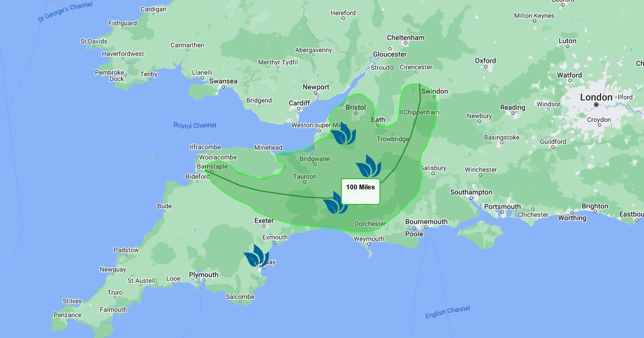The width and height of the screenshot is (644, 338).
Task: Click the Southampton city label
Action: pos(471,192)
